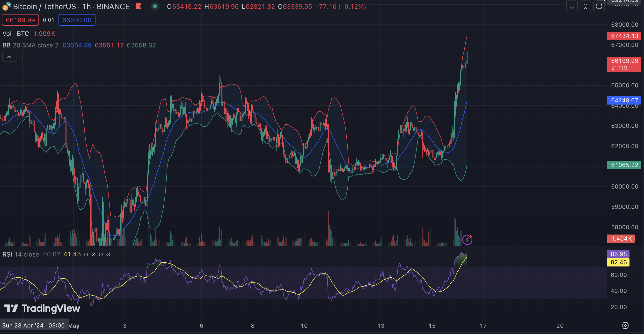Click the TradingView logo
Screen dimensions: 644x334
pyautogui.click(x=42, y=308)
